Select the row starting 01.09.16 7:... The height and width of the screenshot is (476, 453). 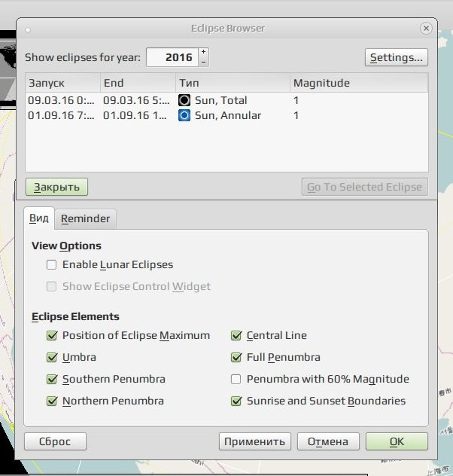[x=226, y=115]
